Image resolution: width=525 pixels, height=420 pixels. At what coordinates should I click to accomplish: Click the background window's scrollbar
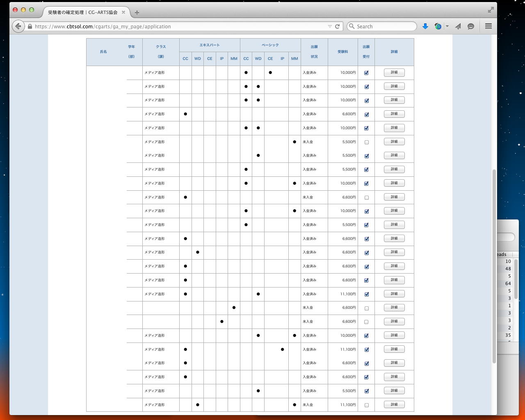[516, 279]
